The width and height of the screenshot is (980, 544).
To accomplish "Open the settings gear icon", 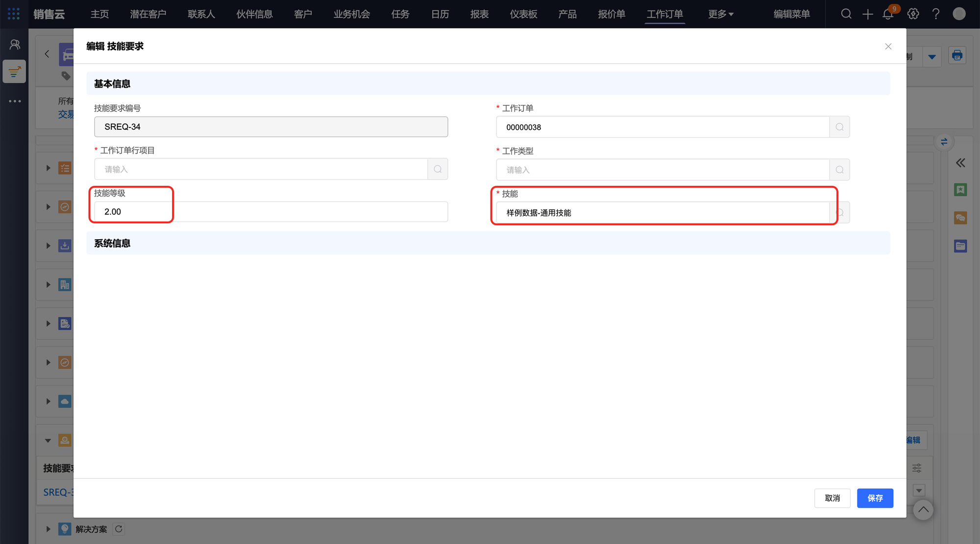I will click(913, 14).
